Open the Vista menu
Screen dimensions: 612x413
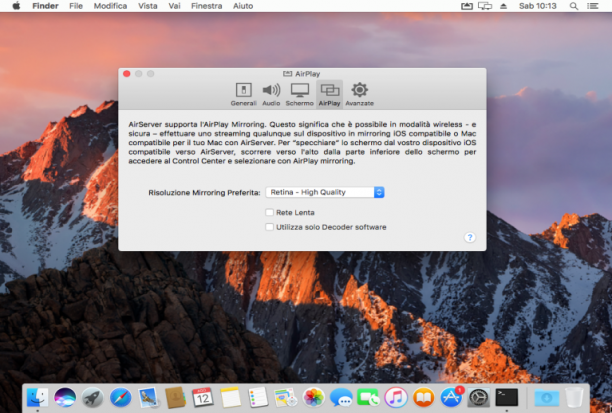click(148, 6)
